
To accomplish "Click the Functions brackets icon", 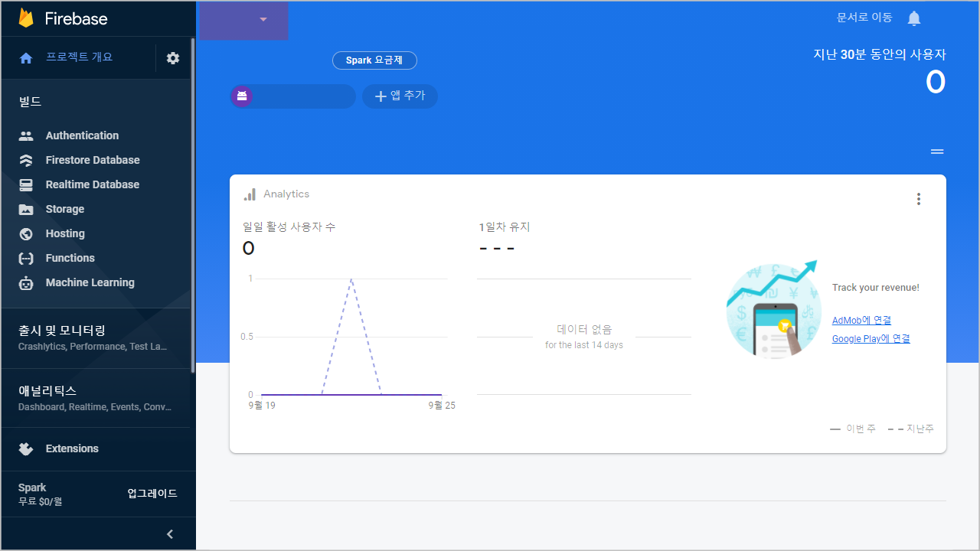I will click(x=26, y=258).
